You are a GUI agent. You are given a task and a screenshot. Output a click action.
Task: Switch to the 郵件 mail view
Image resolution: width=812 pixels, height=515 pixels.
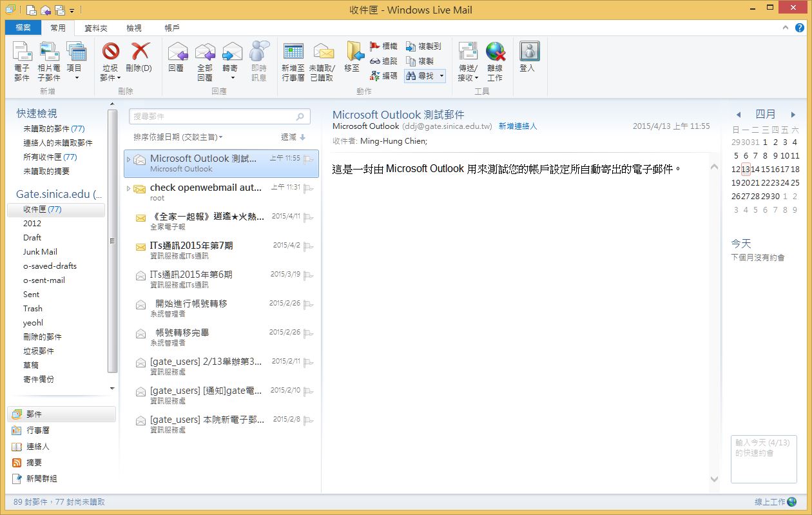(62, 414)
